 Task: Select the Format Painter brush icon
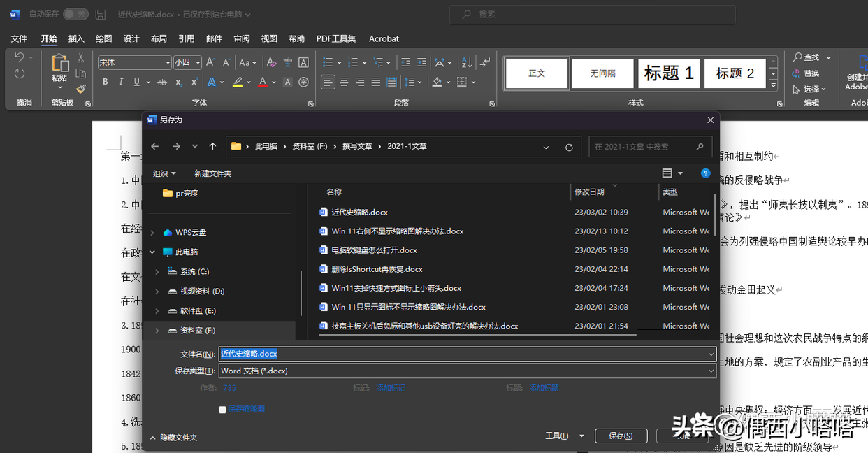point(81,89)
